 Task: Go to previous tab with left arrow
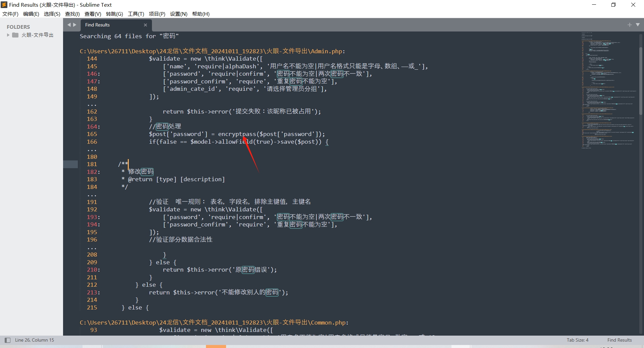69,25
